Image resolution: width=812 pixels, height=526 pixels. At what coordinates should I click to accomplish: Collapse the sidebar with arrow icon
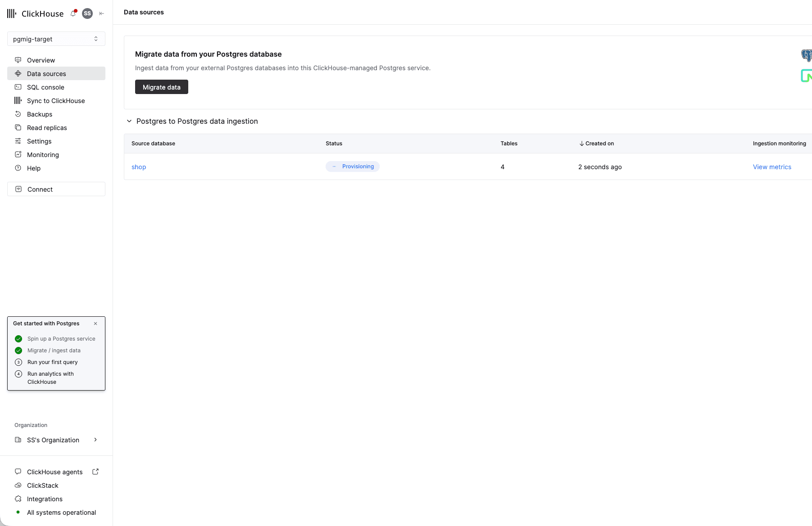[102, 13]
